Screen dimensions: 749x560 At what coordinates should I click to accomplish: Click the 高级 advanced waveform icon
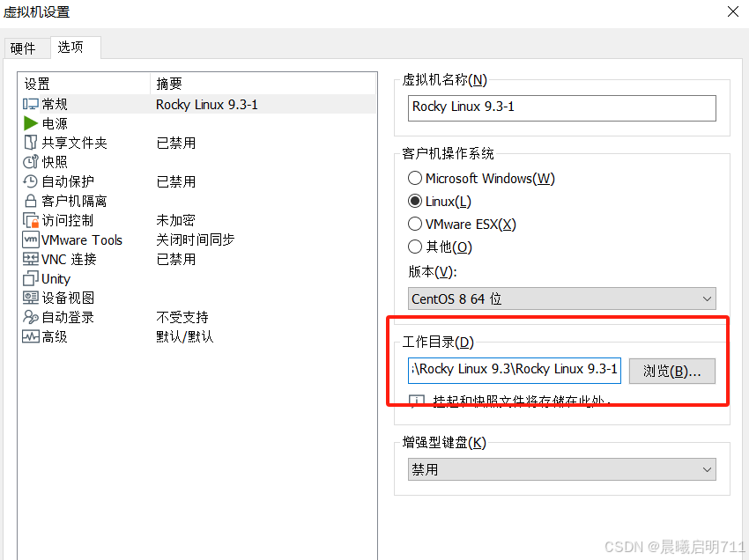[31, 336]
